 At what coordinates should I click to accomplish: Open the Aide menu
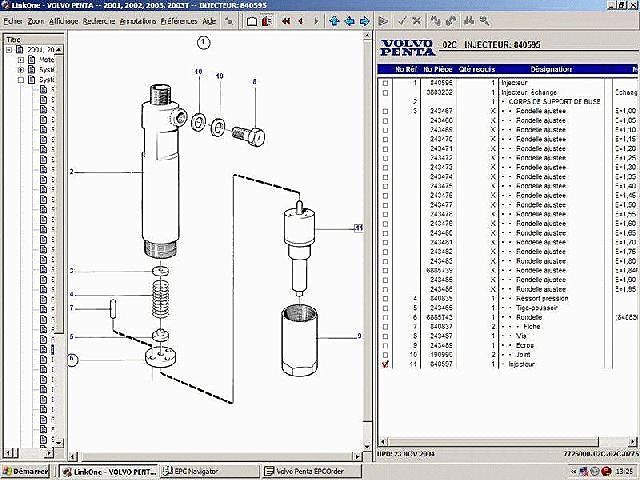click(209, 21)
